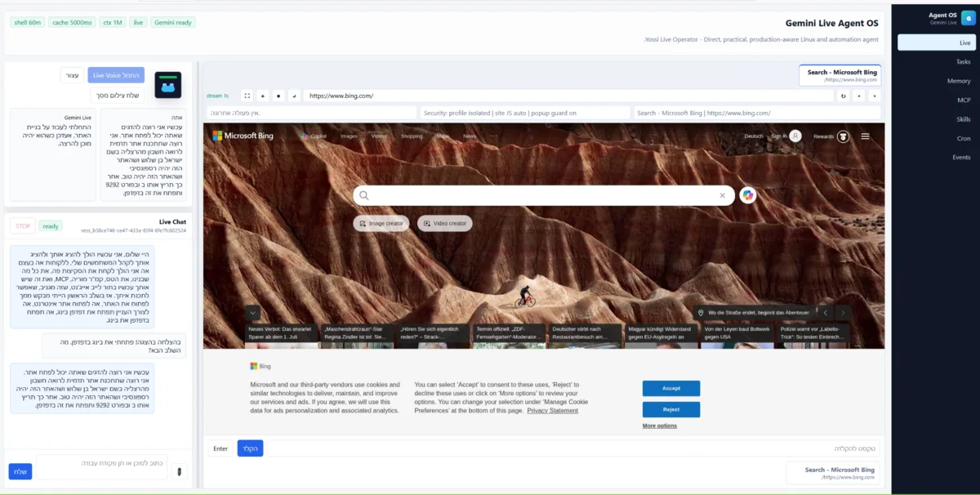Click the blue הקלד type button
The height and width of the screenshot is (495, 980).
click(x=251, y=448)
